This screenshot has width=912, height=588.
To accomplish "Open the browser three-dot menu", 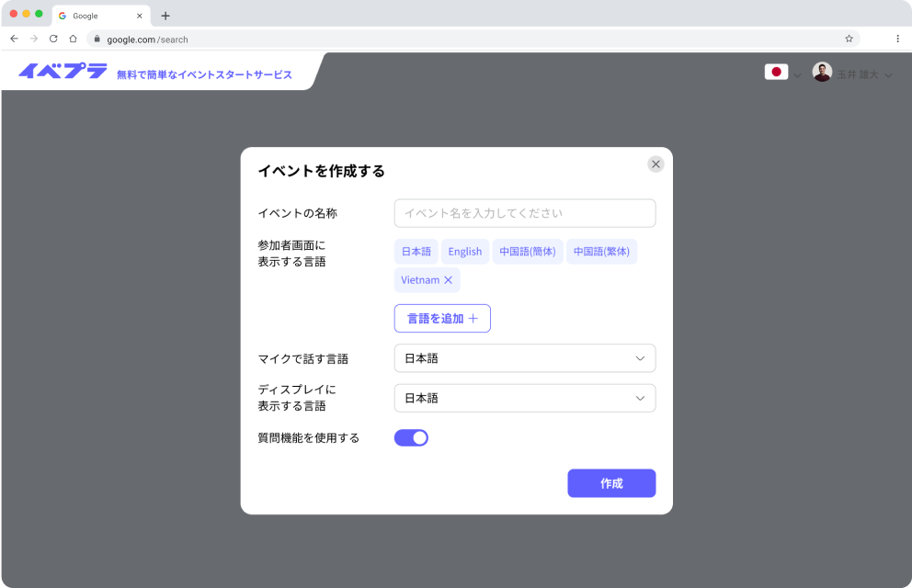I will 897,39.
